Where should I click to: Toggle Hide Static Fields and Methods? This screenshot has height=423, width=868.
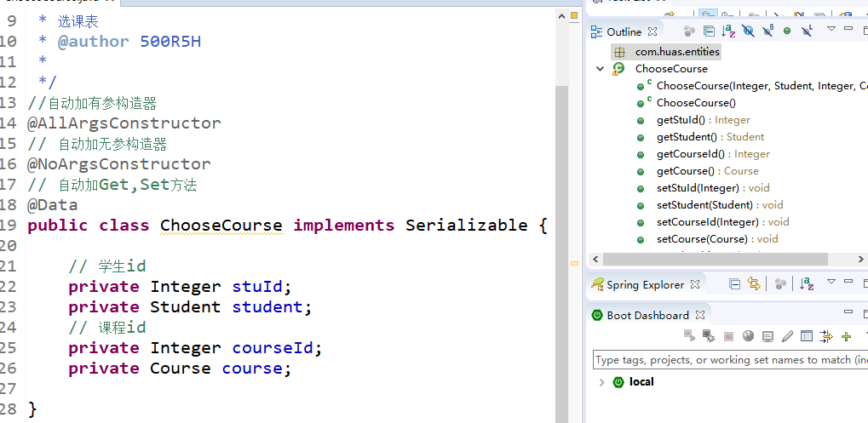click(767, 31)
